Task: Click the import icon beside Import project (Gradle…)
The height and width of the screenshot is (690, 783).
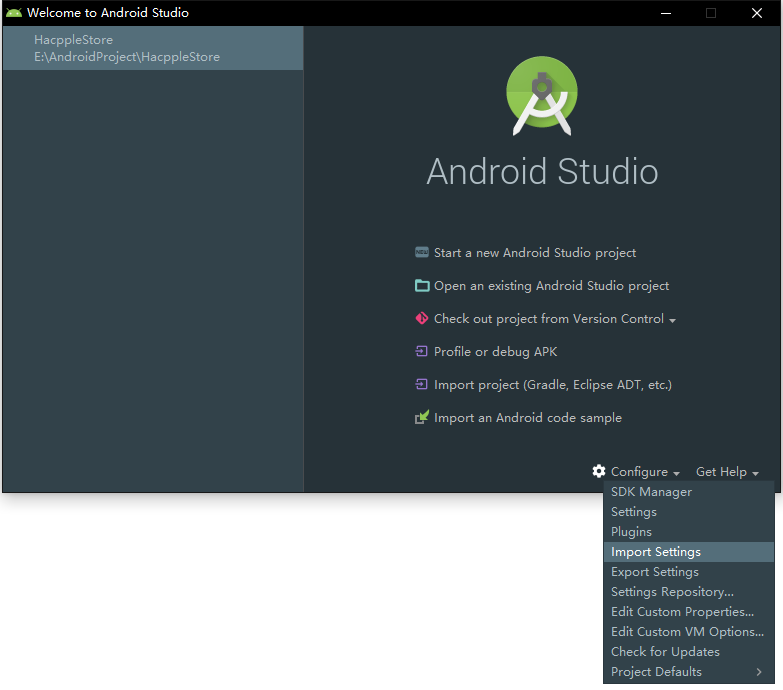Action: coord(421,384)
